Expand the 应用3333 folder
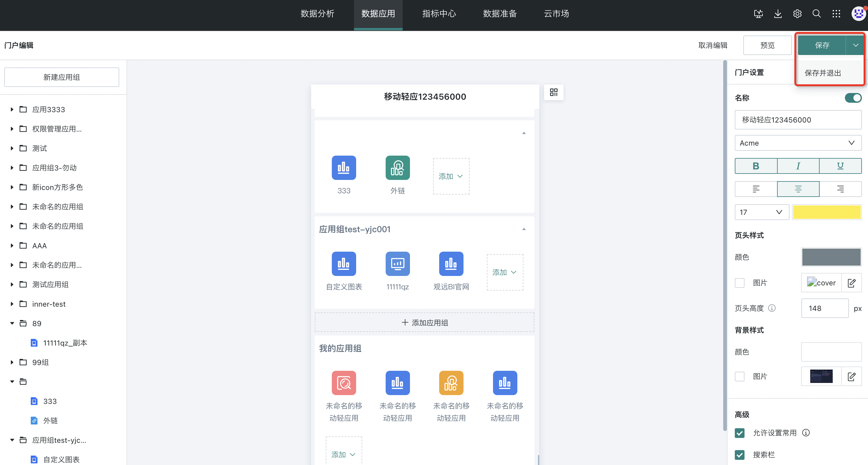 click(12, 109)
